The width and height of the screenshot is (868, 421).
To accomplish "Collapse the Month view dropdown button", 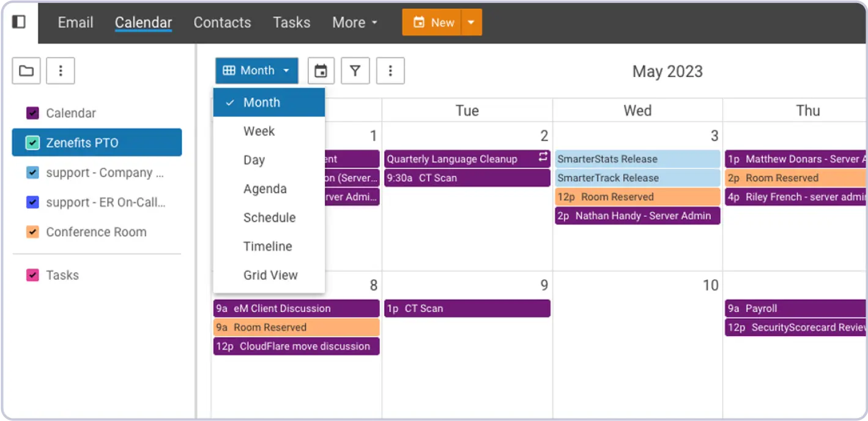I will [x=256, y=71].
